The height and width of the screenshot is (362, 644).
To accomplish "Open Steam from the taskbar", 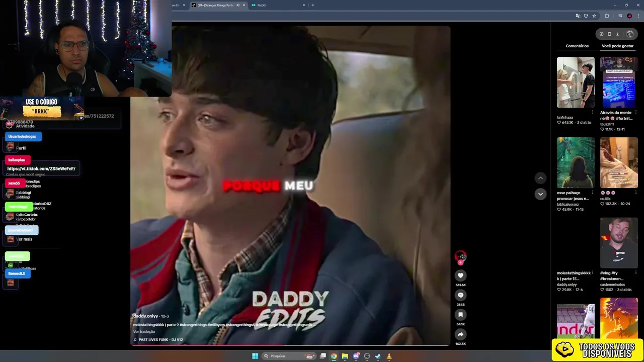I will (x=378, y=356).
